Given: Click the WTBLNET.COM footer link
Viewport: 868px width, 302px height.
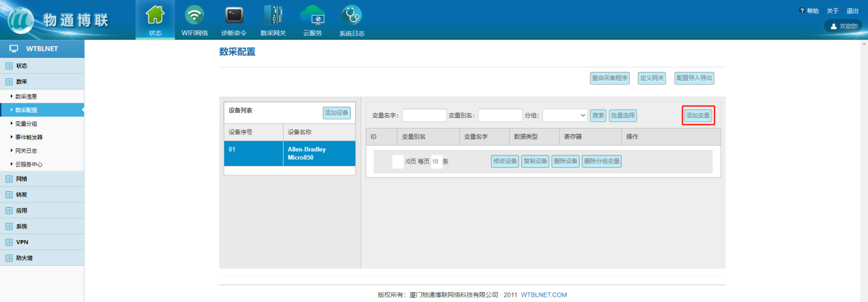Looking at the screenshot, I should coord(543,295).
